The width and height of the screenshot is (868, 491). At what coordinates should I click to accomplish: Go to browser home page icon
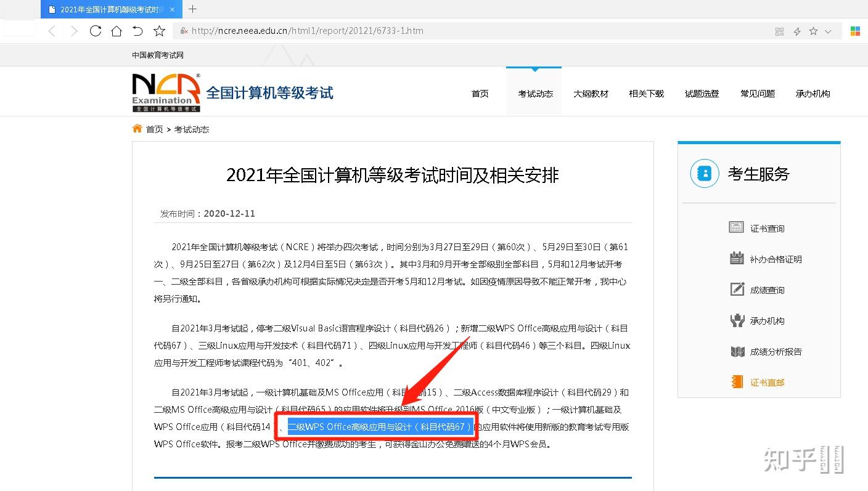click(117, 31)
